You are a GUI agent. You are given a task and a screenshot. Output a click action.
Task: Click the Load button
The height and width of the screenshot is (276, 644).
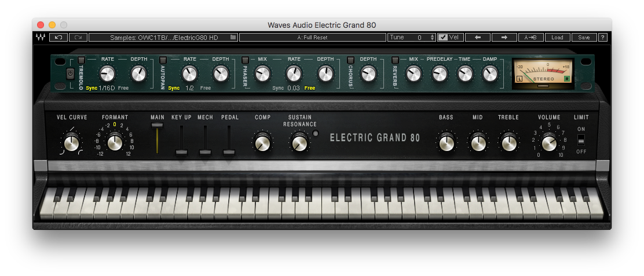tap(557, 37)
